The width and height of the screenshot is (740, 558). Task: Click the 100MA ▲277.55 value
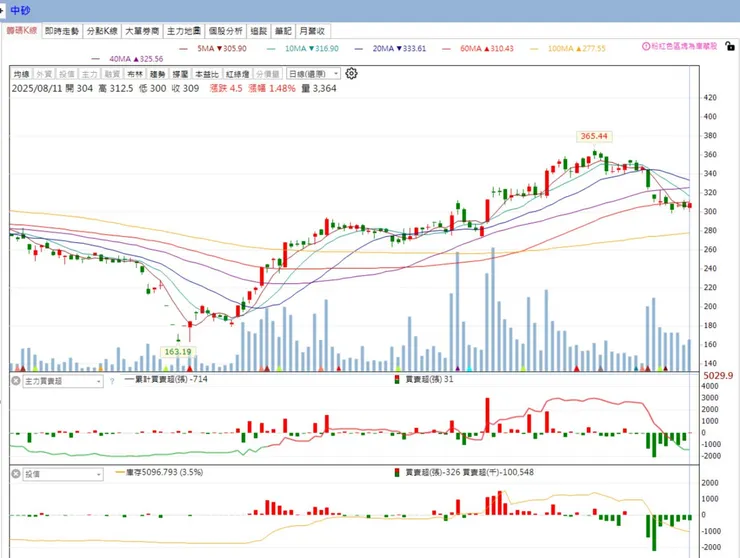tap(577, 49)
